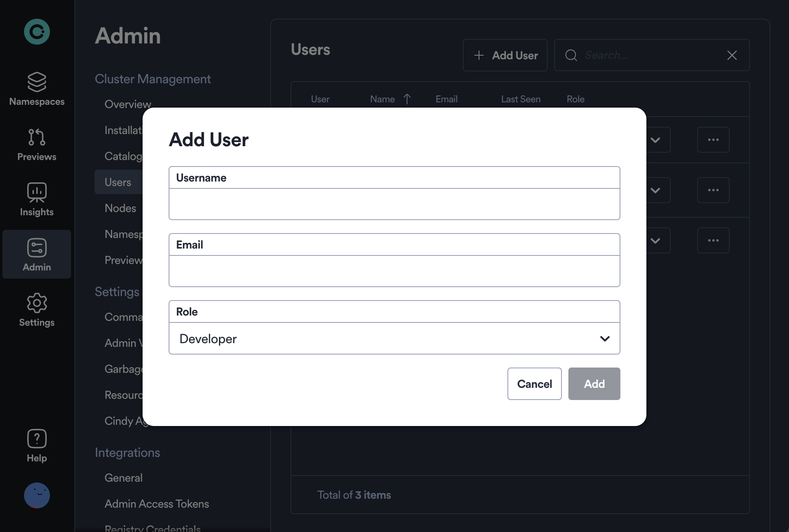Click inside the Username input field
The height and width of the screenshot is (532, 789).
[x=394, y=204]
